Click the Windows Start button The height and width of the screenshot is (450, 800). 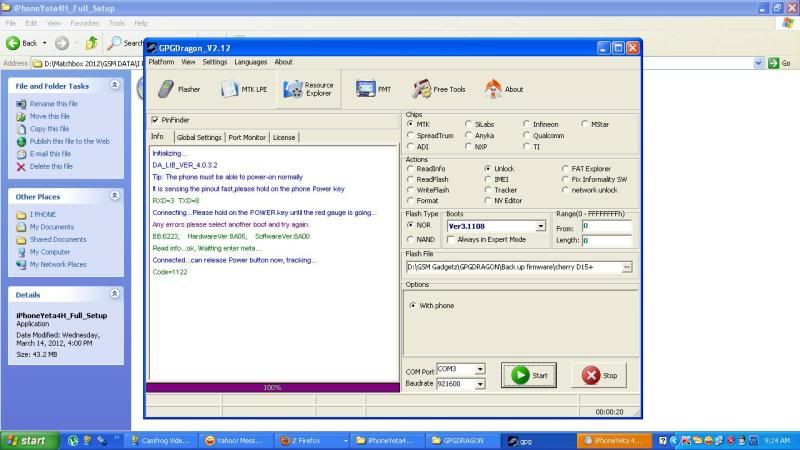[29, 441]
